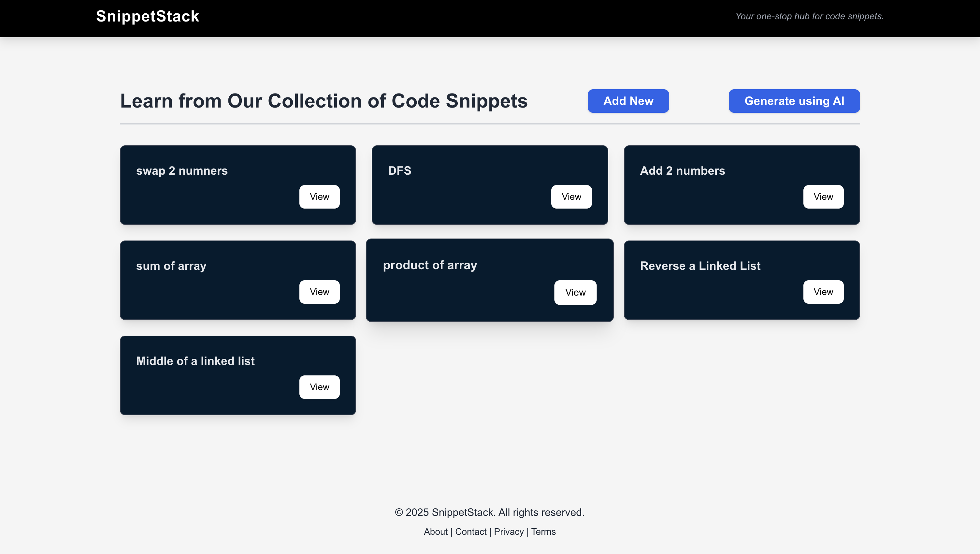Open View on the DFS card
Viewport: 980px width, 554px height.
tap(571, 197)
